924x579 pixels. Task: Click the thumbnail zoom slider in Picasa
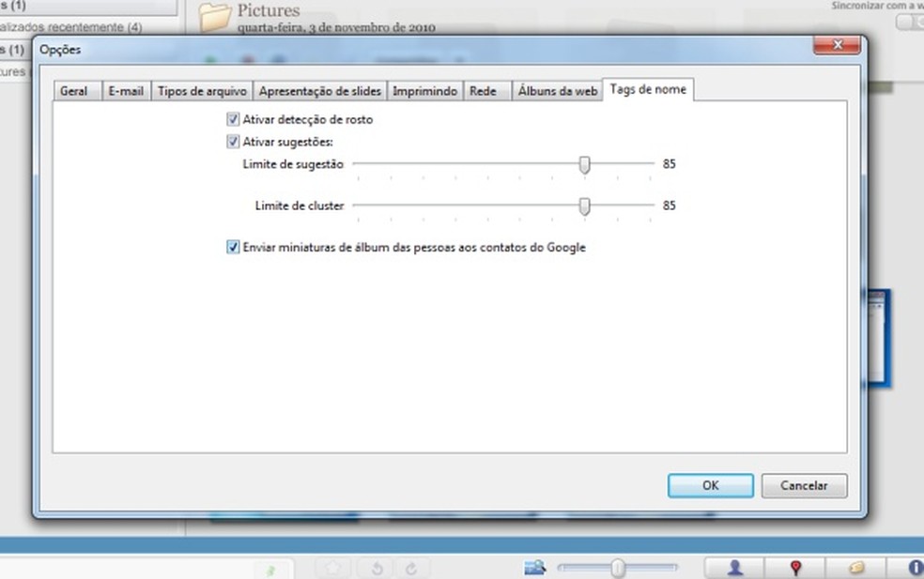(x=618, y=568)
